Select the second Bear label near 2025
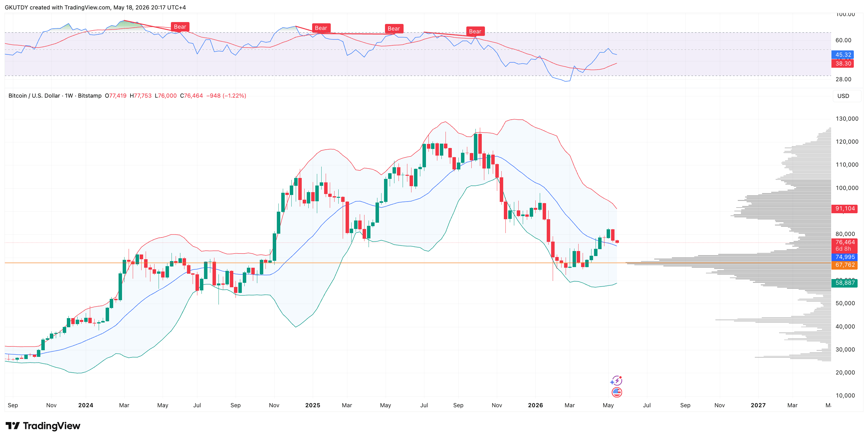 pyautogui.click(x=321, y=28)
